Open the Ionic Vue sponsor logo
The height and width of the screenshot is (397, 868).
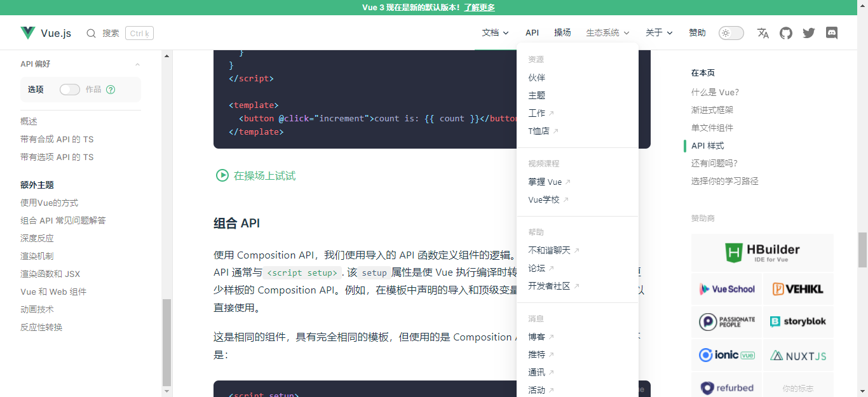pyautogui.click(x=726, y=355)
